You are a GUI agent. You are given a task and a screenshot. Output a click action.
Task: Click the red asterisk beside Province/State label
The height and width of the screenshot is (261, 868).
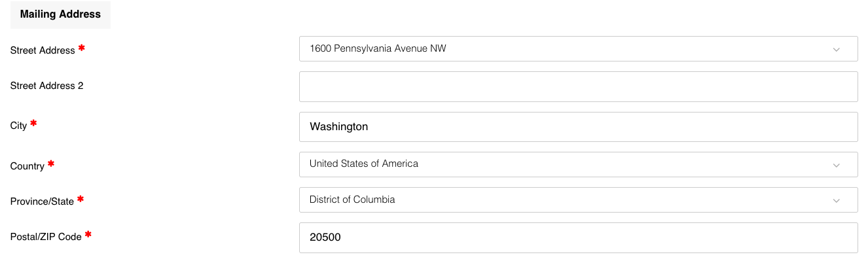(81, 199)
